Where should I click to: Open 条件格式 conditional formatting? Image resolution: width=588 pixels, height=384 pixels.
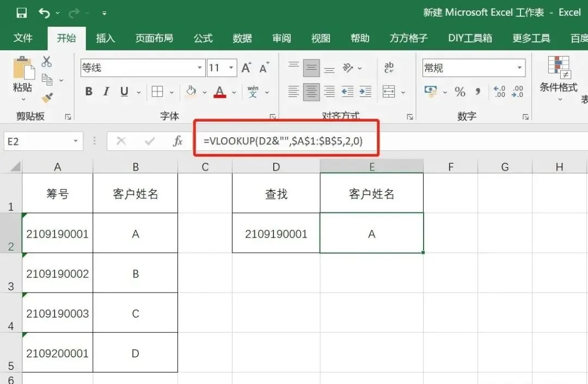pos(559,79)
